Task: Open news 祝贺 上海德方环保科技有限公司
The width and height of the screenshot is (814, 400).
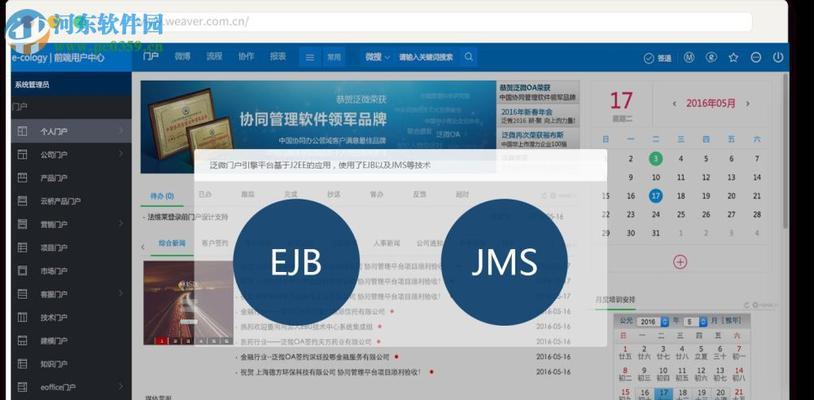Action: pyautogui.click(x=330, y=372)
